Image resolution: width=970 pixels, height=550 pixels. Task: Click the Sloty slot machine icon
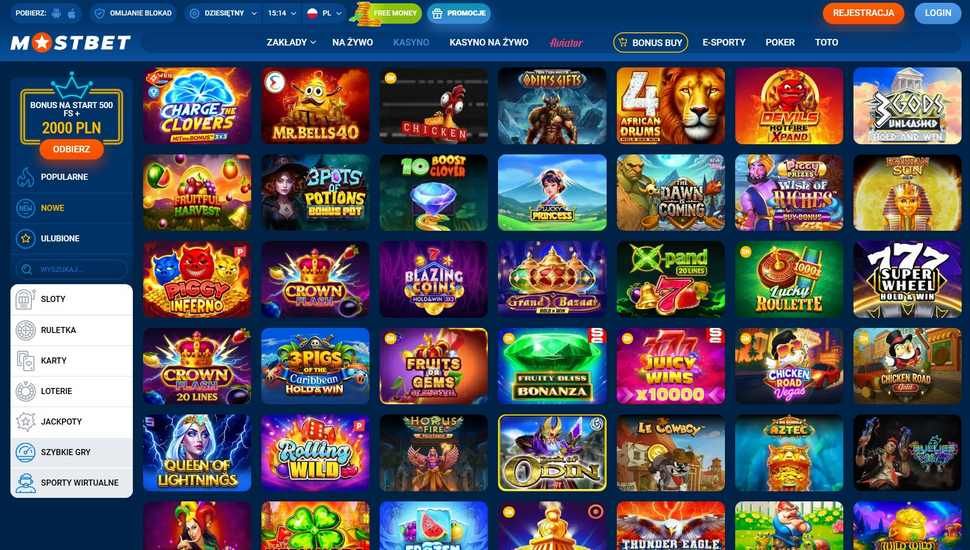25,299
